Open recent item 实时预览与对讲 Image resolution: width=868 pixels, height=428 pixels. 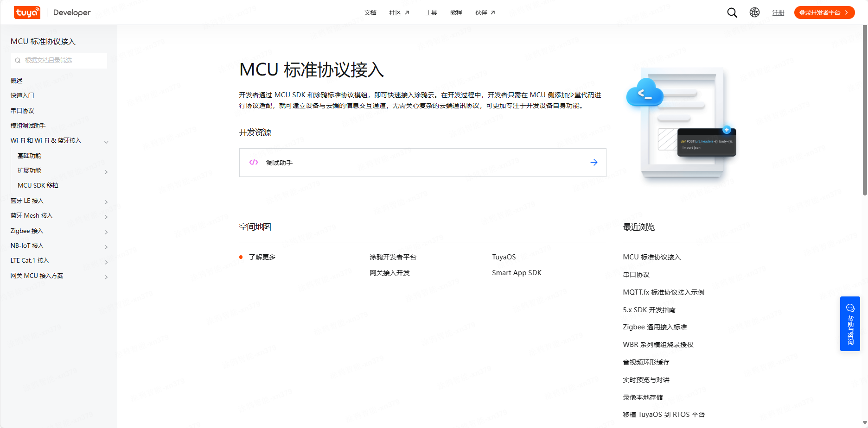coord(646,380)
